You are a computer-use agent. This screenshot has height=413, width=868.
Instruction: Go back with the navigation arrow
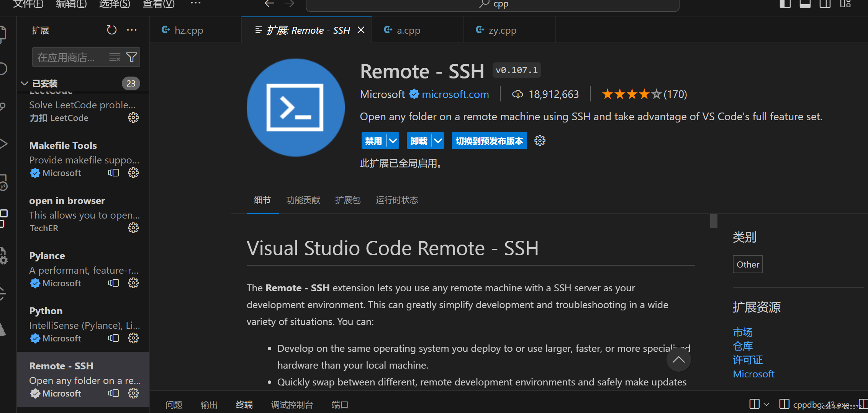269,4
